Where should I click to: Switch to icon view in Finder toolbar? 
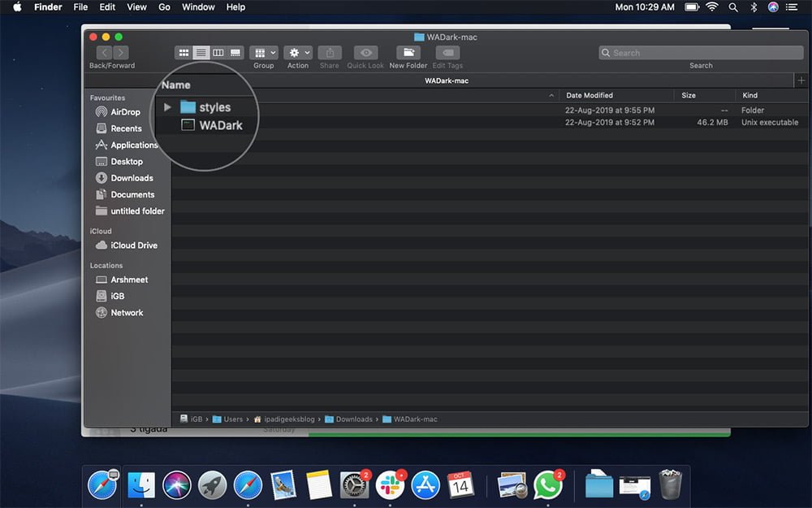pyautogui.click(x=184, y=52)
